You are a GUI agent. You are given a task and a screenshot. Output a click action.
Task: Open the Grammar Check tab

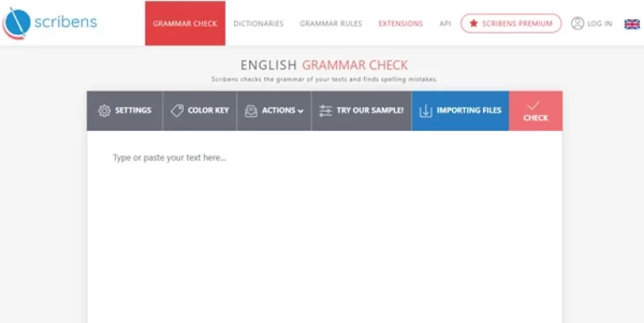pyautogui.click(x=185, y=23)
